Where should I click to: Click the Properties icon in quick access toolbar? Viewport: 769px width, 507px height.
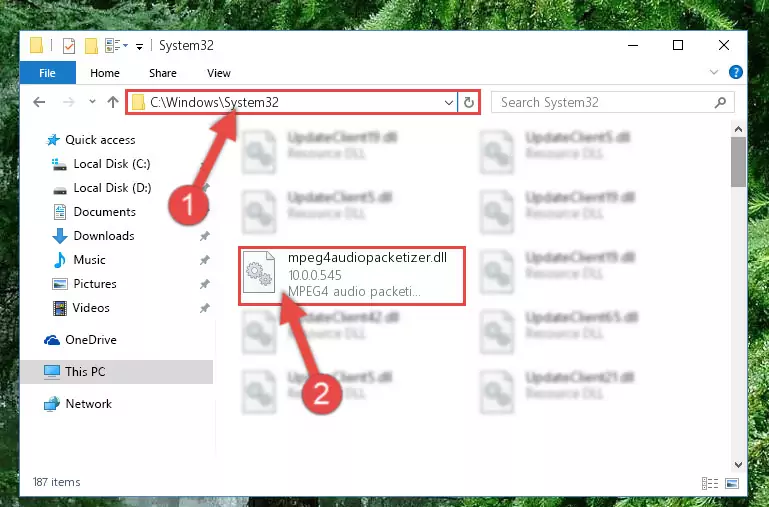[69, 46]
